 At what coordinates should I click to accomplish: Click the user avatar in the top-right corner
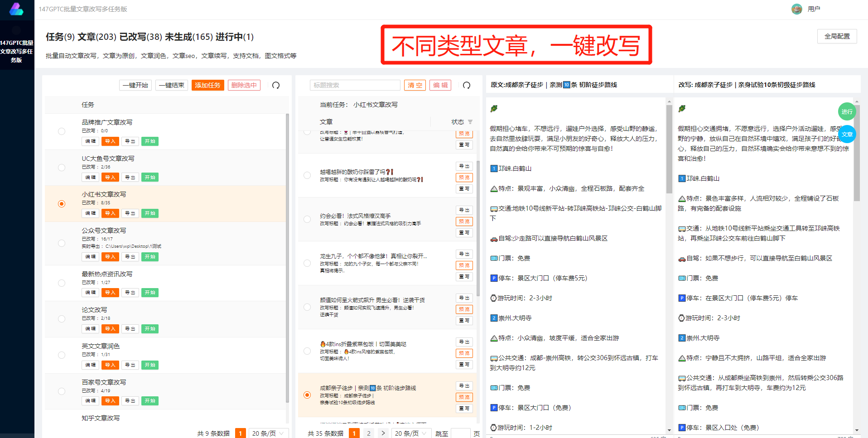click(x=796, y=9)
